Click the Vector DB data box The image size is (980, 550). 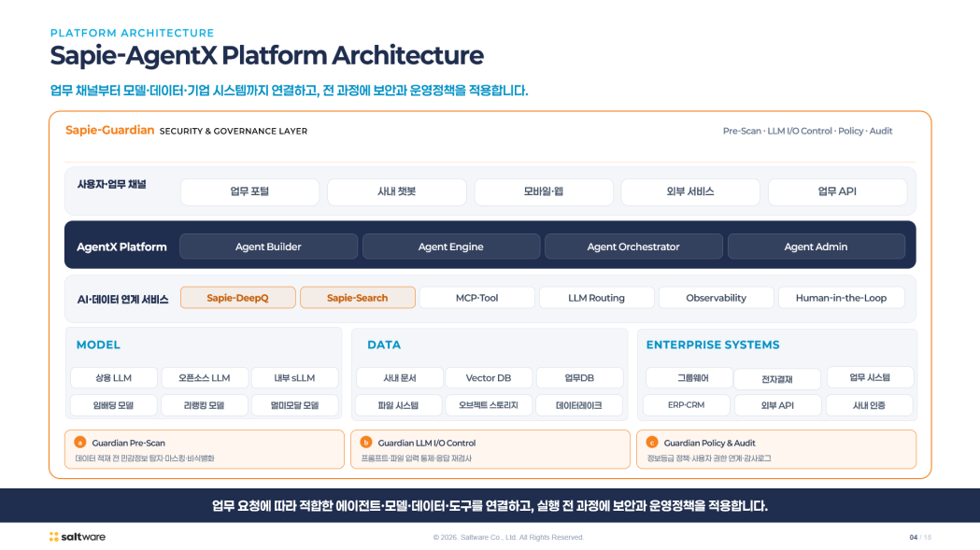(489, 378)
